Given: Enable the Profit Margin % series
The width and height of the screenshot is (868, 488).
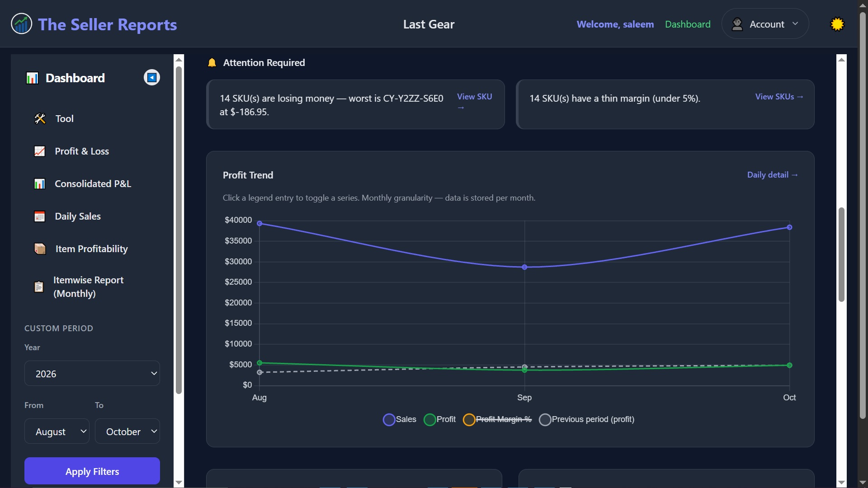Looking at the screenshot, I should coord(497,420).
